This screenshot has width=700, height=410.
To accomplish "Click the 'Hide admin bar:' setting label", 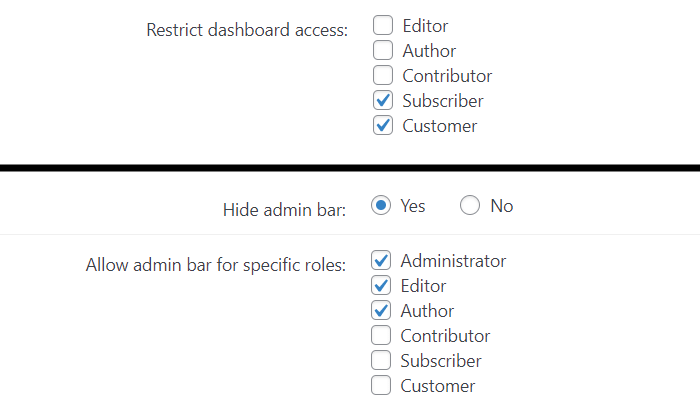I will 285,210.
